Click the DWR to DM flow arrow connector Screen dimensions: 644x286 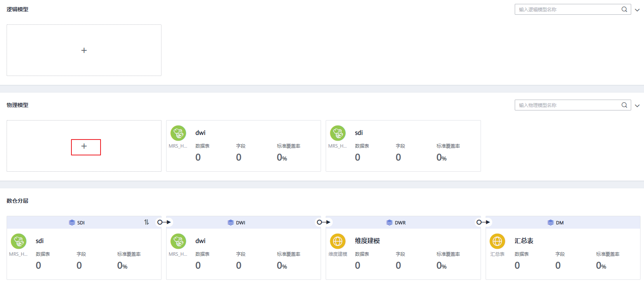(x=483, y=222)
